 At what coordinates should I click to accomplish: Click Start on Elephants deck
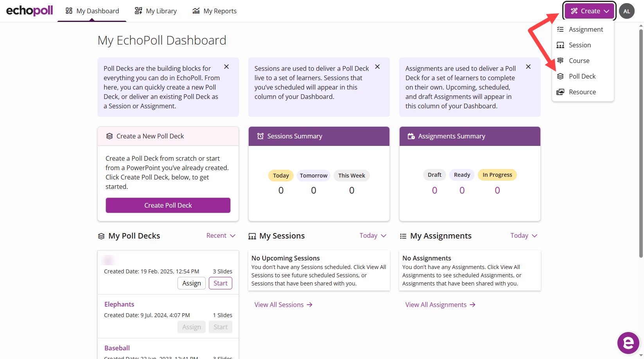coord(221,327)
